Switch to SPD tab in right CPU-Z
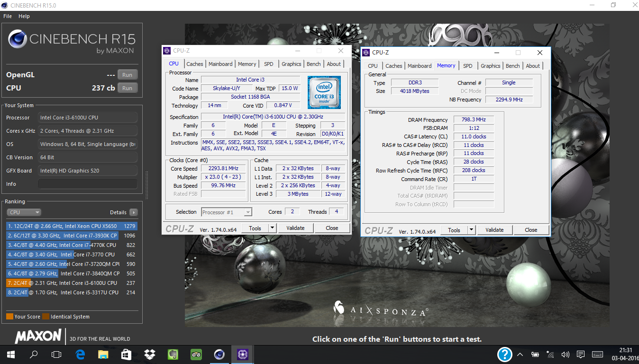This screenshot has height=364, width=639. [x=468, y=66]
